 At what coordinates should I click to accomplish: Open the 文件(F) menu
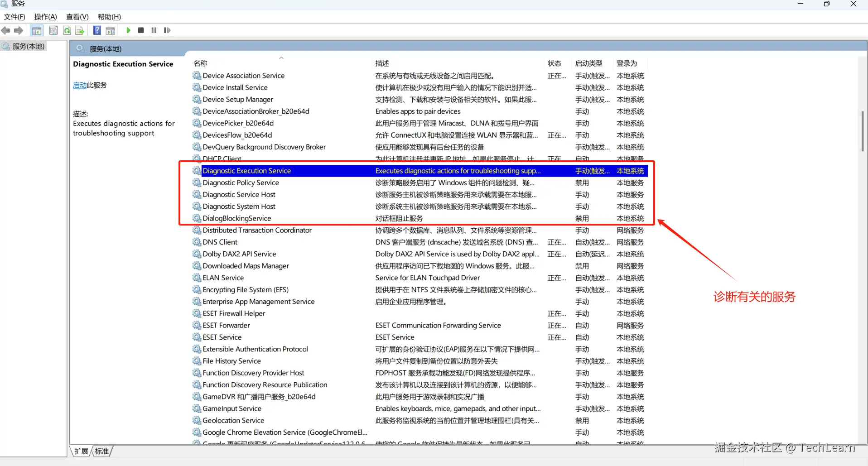[14, 17]
